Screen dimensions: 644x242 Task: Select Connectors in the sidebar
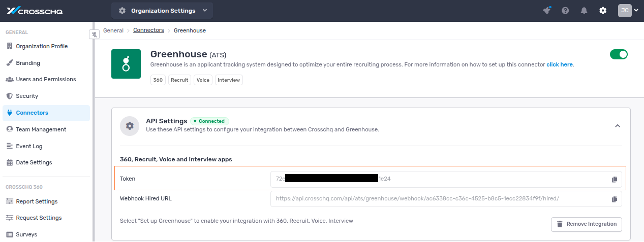click(x=46, y=113)
